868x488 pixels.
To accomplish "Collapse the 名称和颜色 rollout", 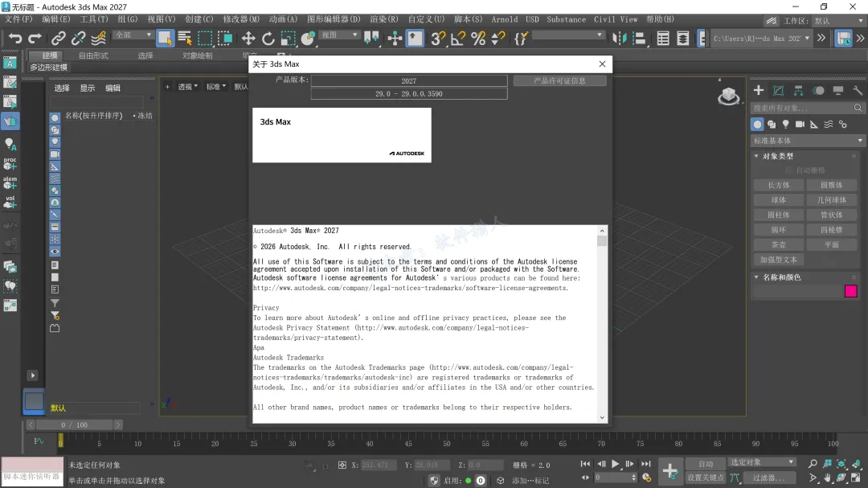I will click(781, 277).
